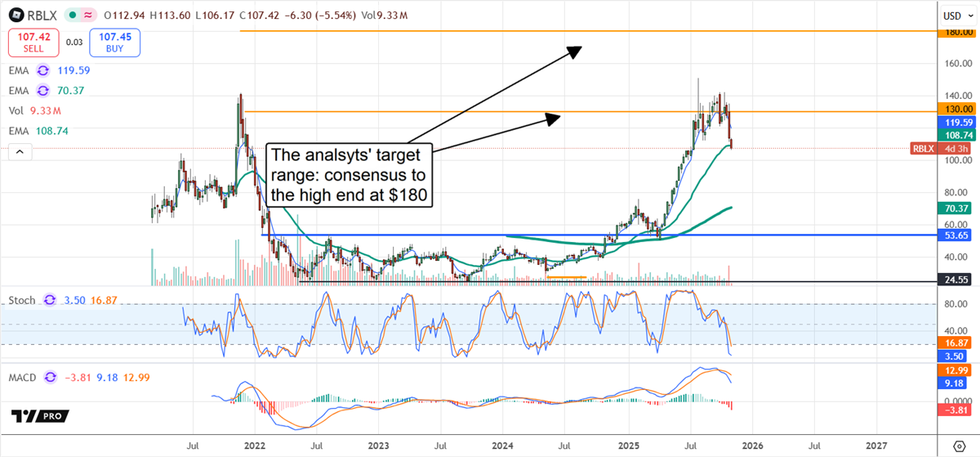Click the Roblox logo icon beside RBLX
980x457 pixels.
[16, 16]
